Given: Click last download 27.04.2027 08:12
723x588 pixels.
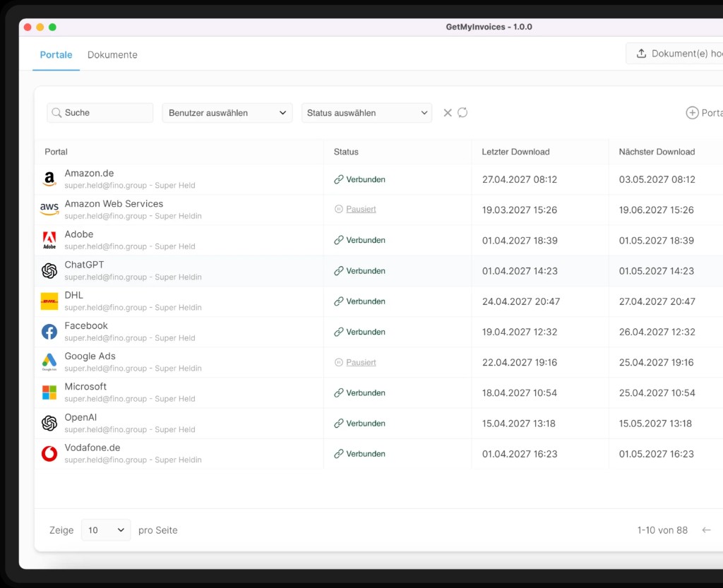Looking at the screenshot, I should [519, 179].
